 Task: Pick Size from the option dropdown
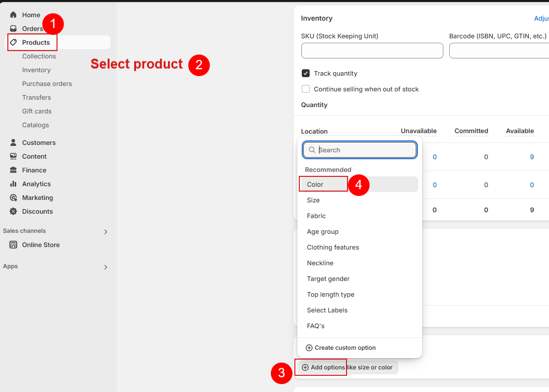[x=313, y=200]
